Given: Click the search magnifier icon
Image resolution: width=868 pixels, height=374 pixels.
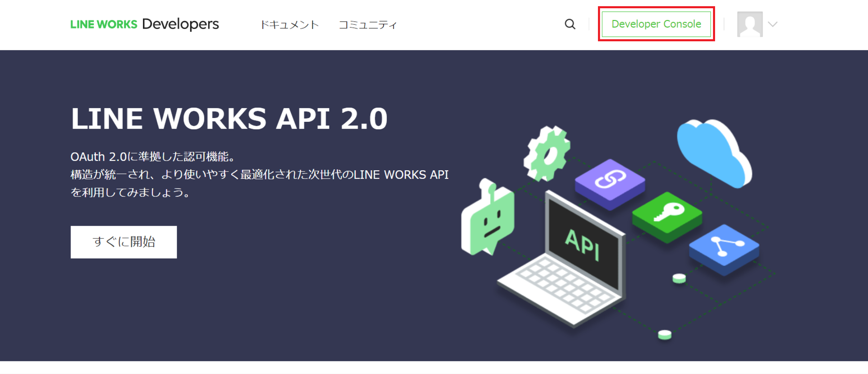Looking at the screenshot, I should [x=570, y=24].
